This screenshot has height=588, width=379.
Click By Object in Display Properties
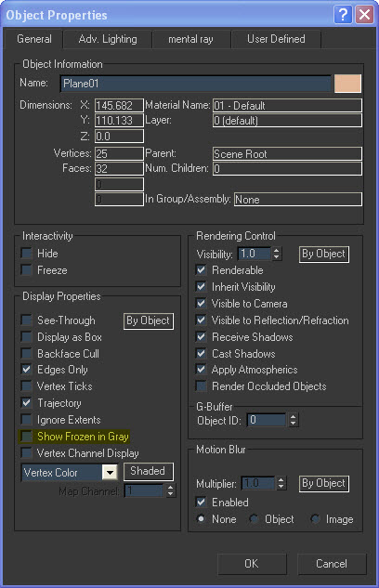point(149,321)
